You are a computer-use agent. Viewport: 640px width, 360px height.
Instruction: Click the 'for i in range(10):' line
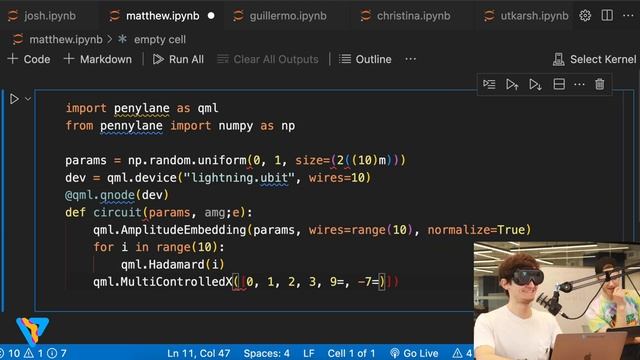(159, 247)
